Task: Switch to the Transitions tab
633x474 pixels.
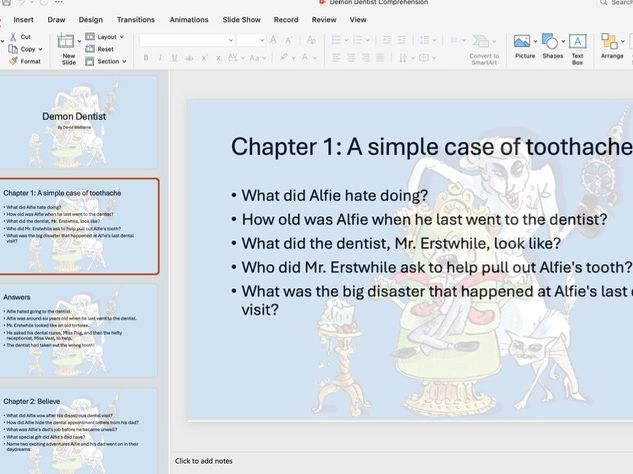Action: click(x=136, y=20)
